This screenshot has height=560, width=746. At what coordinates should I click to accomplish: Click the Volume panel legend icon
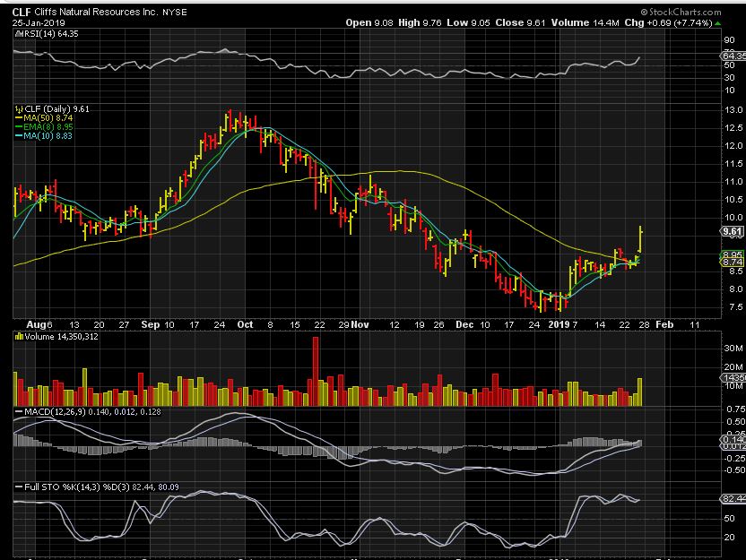pos(17,336)
